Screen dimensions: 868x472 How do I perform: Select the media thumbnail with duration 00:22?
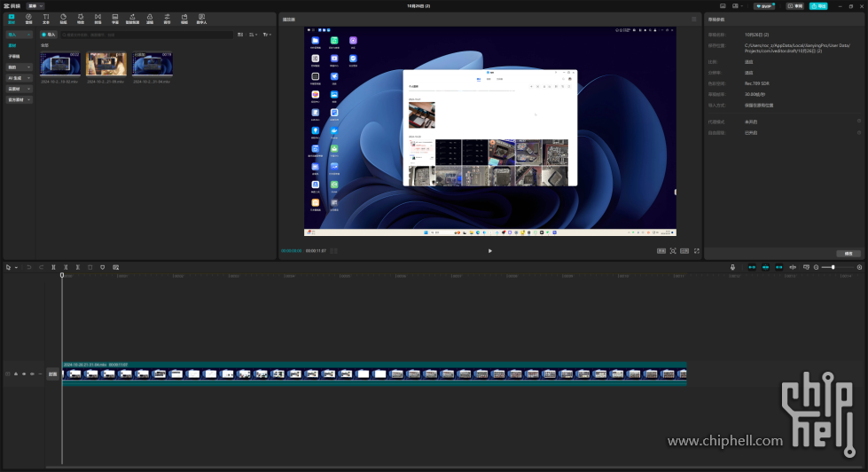59,64
